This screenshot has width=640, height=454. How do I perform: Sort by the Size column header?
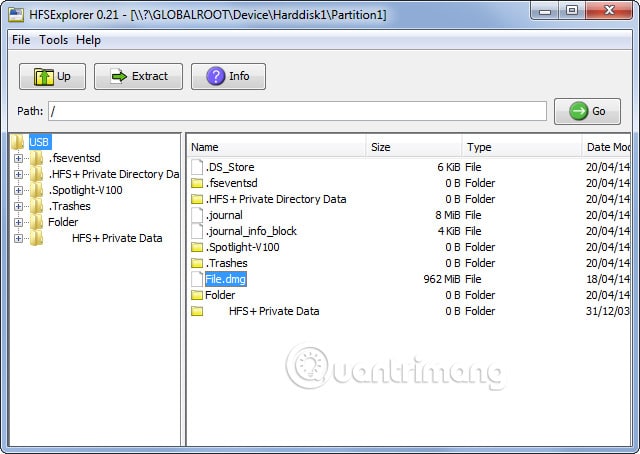pos(414,147)
